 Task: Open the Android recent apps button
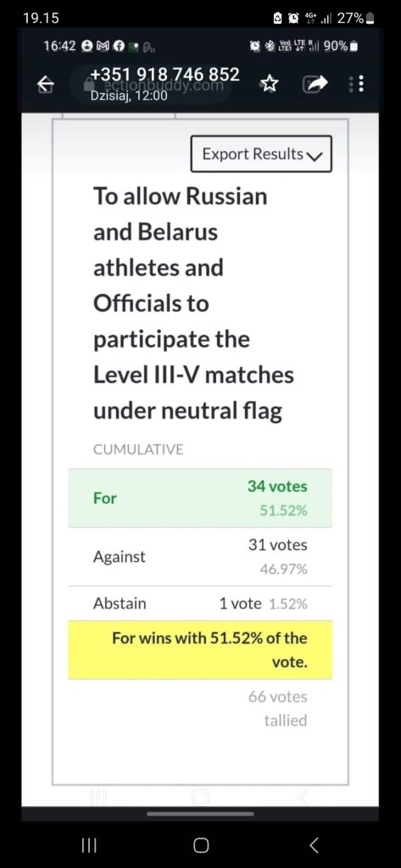pos(89,845)
